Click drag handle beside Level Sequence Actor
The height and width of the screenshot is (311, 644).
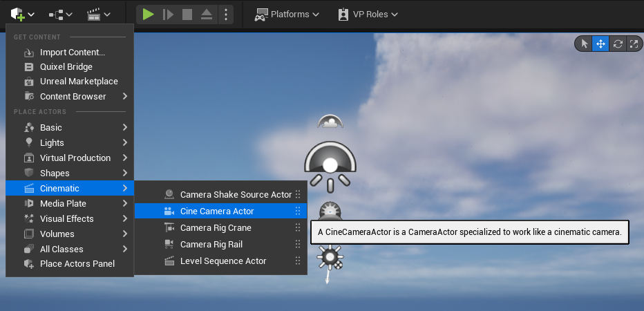pyautogui.click(x=299, y=261)
